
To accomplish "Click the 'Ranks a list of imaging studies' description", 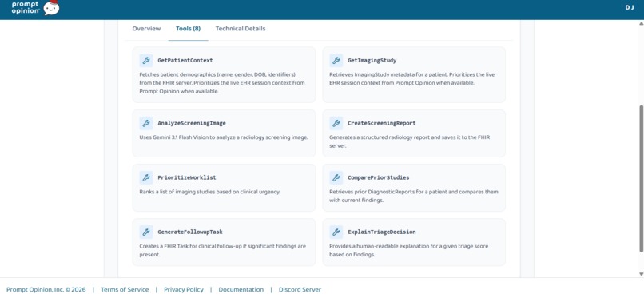I will coord(210,192).
